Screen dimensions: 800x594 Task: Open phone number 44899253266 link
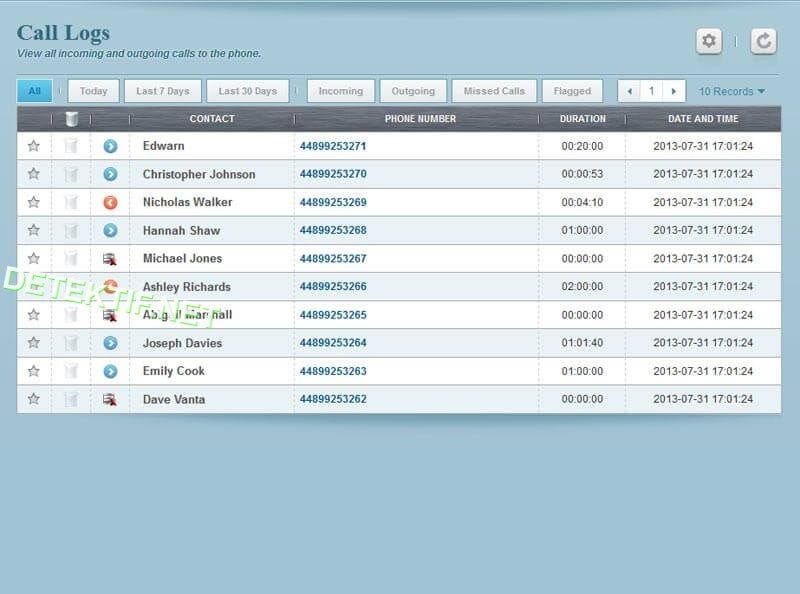click(x=333, y=287)
